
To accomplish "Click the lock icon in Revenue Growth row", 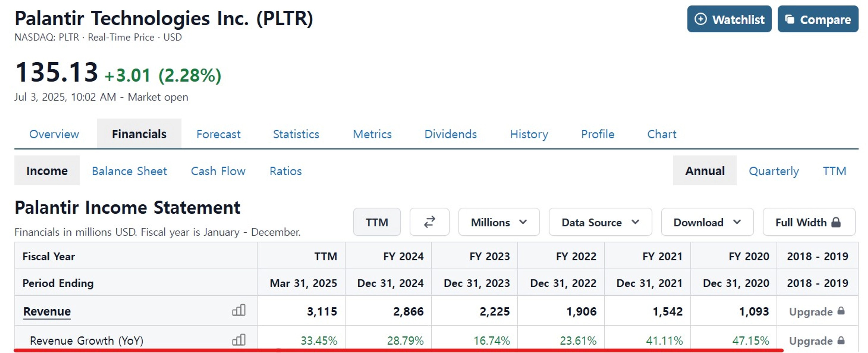I will tap(841, 340).
